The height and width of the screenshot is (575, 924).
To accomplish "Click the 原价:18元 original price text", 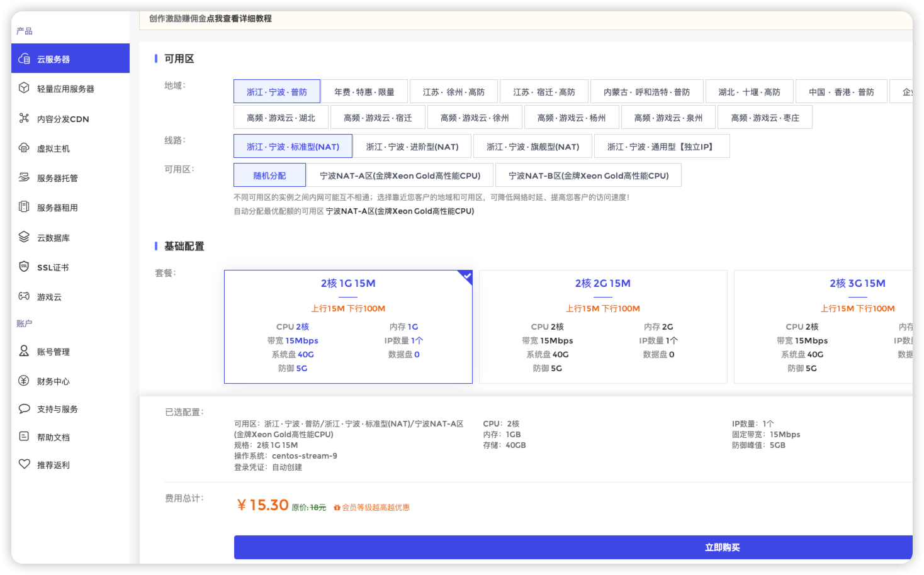I will (309, 507).
